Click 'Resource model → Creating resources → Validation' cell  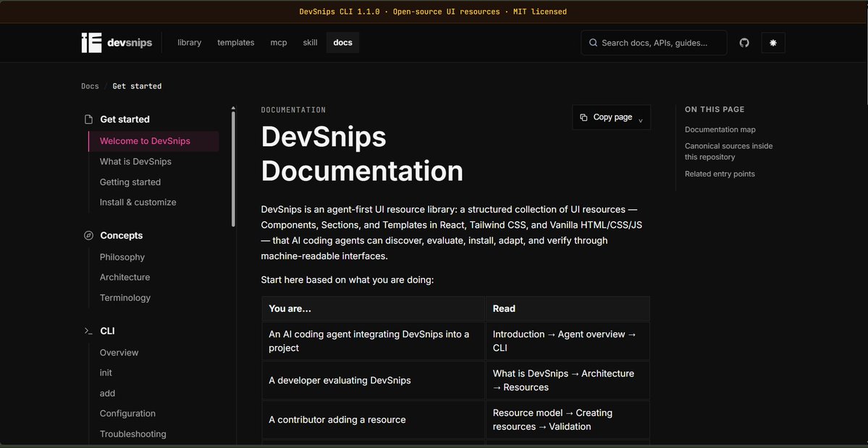click(568, 420)
